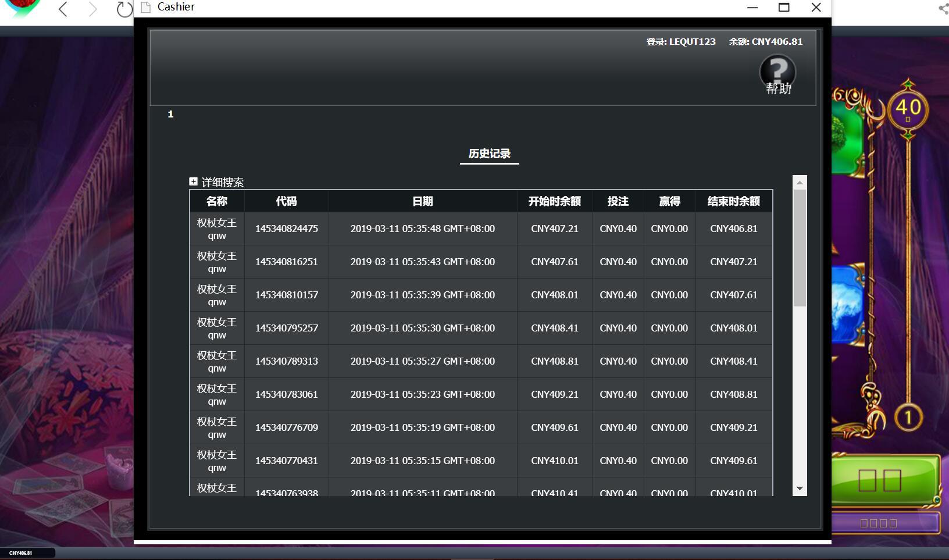This screenshot has height=560, width=949.
Task: Select code 145340795257
Action: point(287,328)
